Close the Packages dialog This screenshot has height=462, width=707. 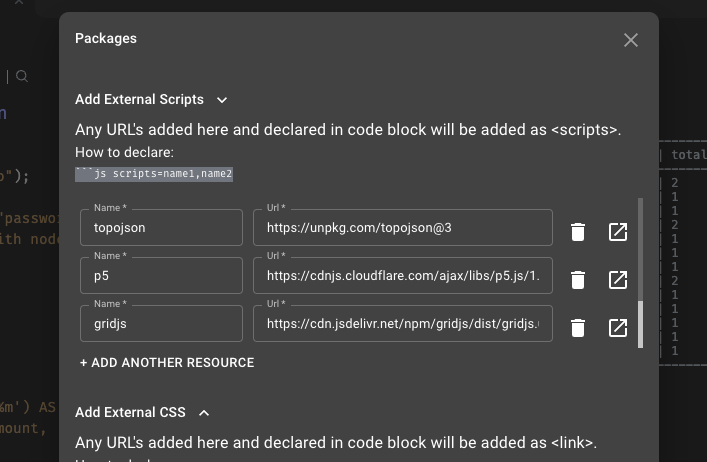pyautogui.click(x=631, y=40)
